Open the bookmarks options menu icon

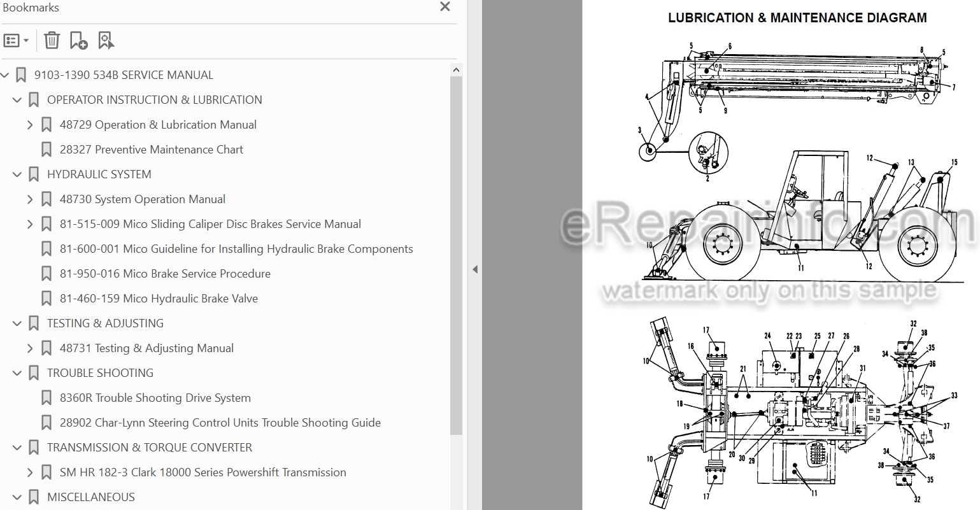click(16, 41)
